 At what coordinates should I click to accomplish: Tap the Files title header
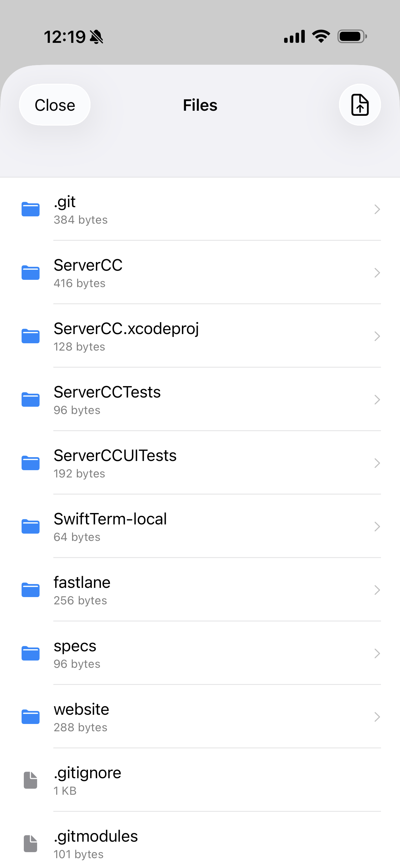200,105
